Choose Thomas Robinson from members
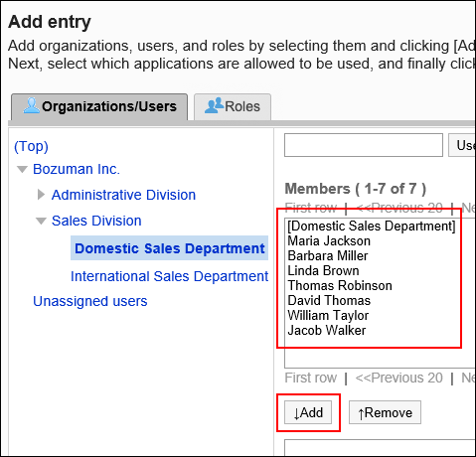476x457 pixels. (340, 286)
